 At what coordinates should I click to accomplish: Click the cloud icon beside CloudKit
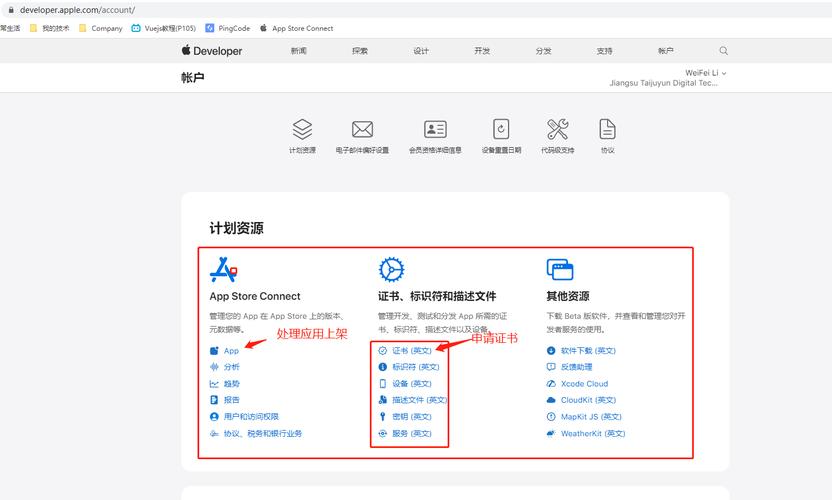click(x=551, y=400)
